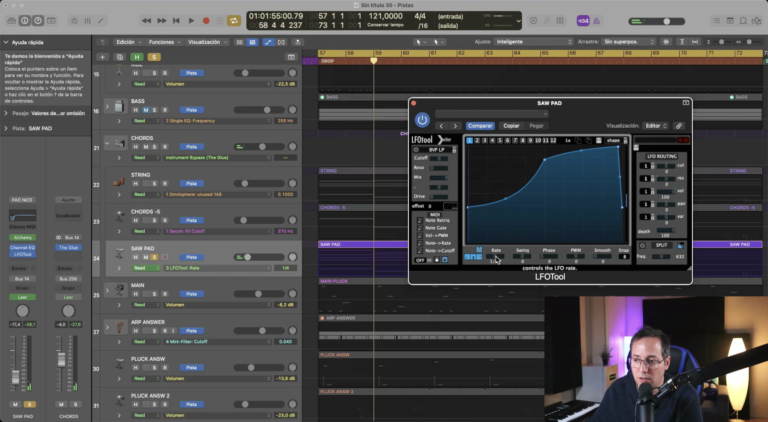Viewport: 768px width, 422px height.
Task: Open the Funciones menu
Action: [x=165, y=42]
